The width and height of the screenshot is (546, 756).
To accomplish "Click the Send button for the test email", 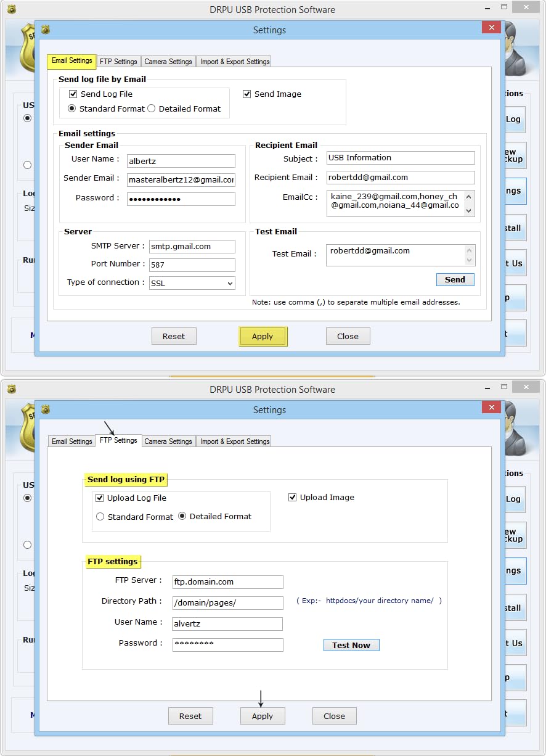I will pos(455,279).
